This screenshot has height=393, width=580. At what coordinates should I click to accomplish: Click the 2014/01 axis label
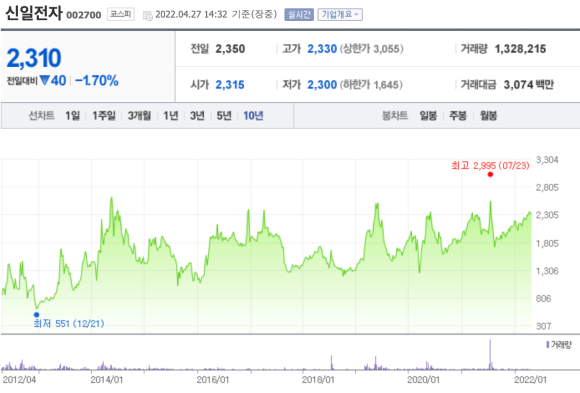tap(107, 380)
